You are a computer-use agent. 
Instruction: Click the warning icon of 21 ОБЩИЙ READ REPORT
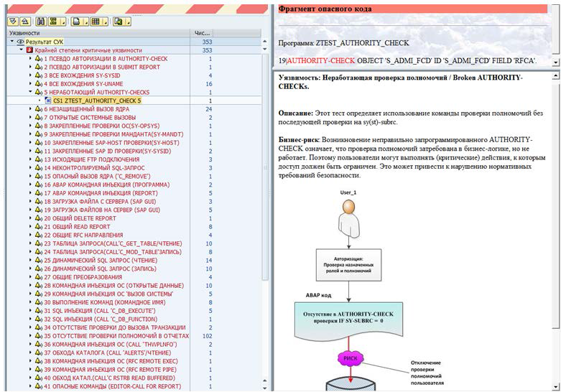pos(39,226)
